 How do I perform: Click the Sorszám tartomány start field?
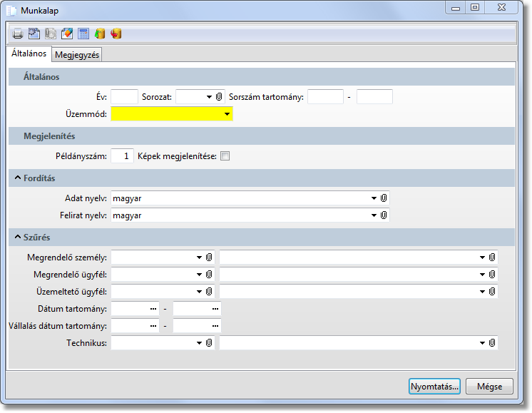coord(325,97)
